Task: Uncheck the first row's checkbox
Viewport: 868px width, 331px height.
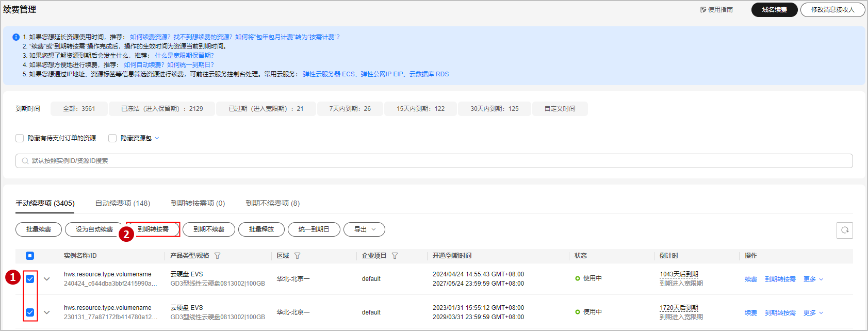Action: pyautogui.click(x=30, y=279)
